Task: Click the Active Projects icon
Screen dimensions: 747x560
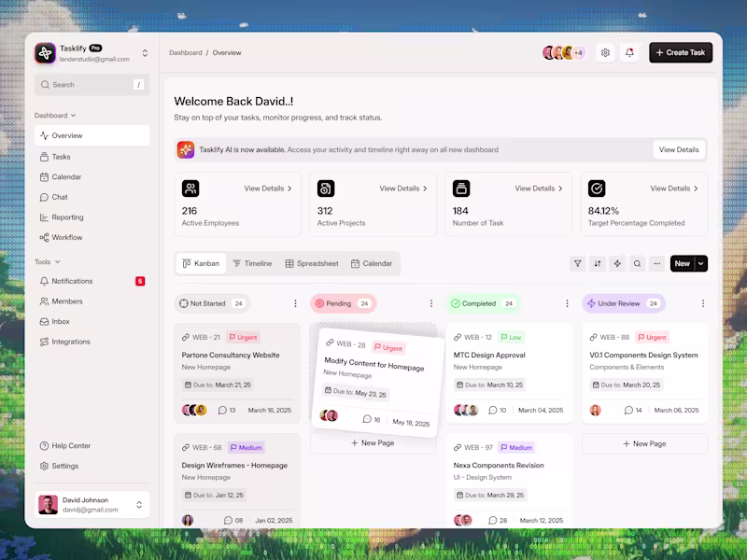Action: (326, 189)
